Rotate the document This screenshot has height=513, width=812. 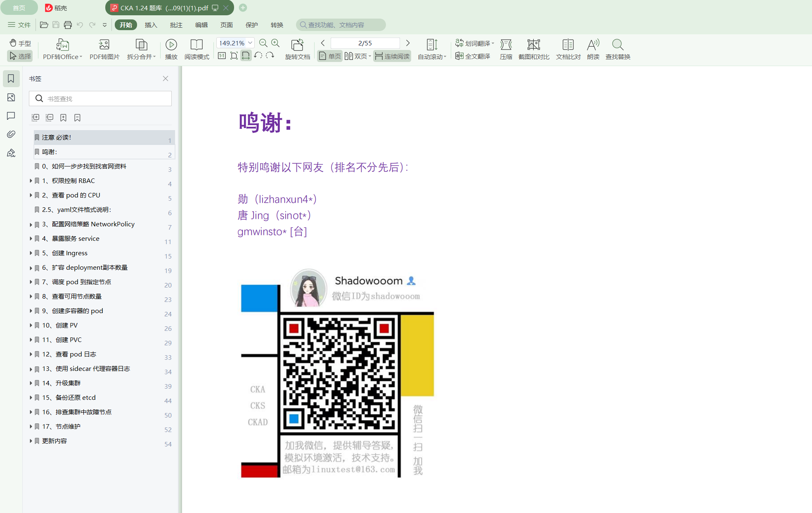[297, 49]
